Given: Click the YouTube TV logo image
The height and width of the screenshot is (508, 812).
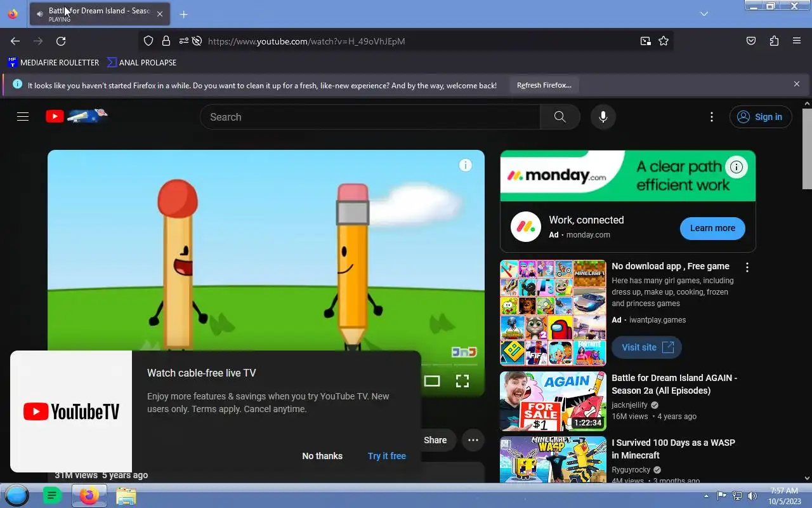Looking at the screenshot, I should click(x=71, y=411).
